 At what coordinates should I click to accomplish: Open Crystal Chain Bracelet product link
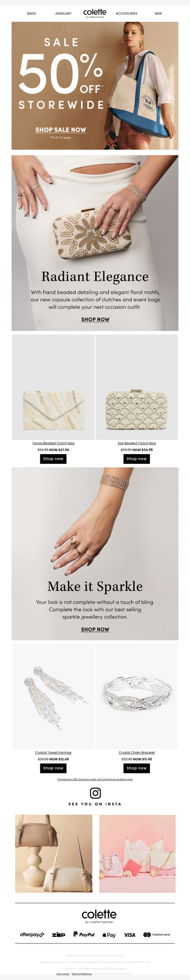click(x=137, y=753)
